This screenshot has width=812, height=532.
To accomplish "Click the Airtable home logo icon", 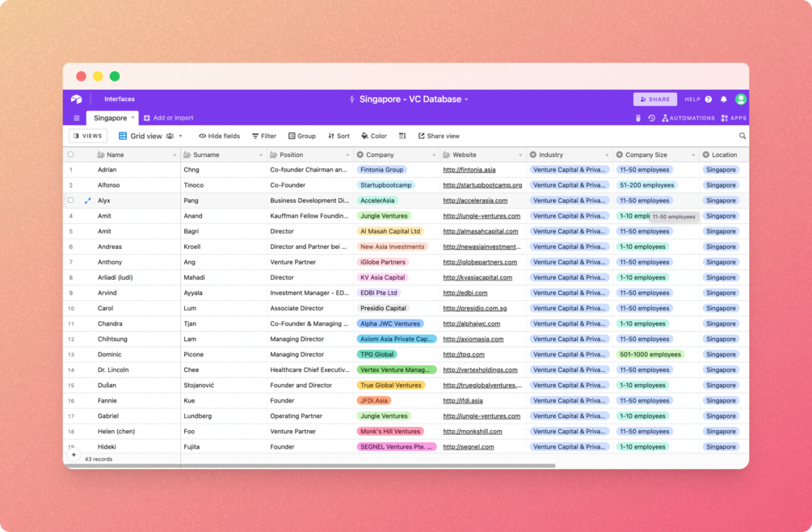I will click(76, 99).
